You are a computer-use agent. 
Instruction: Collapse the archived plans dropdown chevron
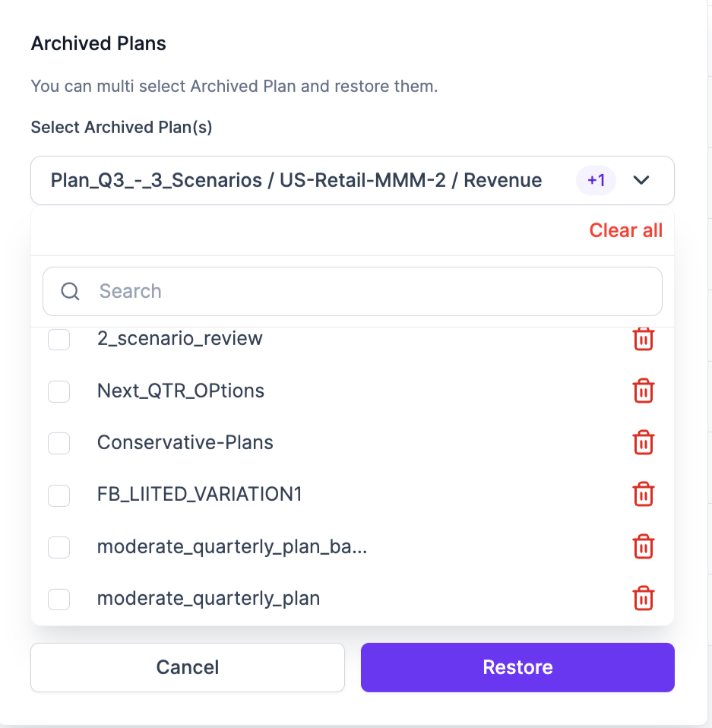tap(641, 180)
